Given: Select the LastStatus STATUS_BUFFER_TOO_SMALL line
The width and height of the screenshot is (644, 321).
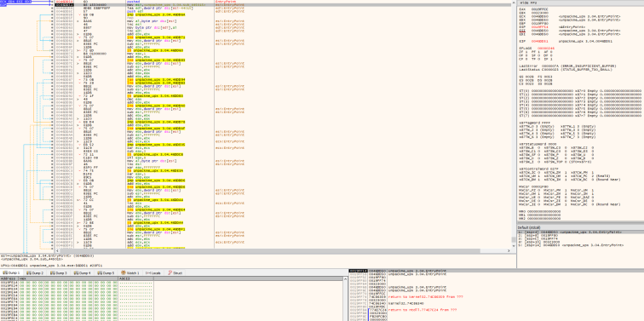Looking at the screenshot, I should tap(566, 69).
